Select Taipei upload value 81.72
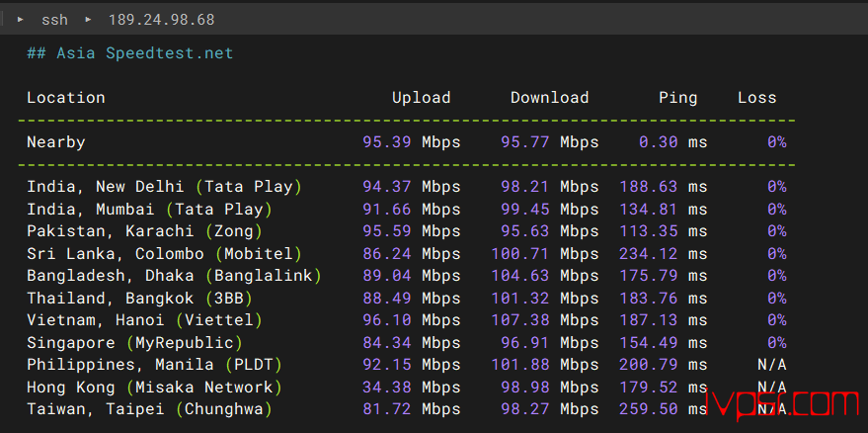Screen dimensions: 868x433 click(x=386, y=409)
